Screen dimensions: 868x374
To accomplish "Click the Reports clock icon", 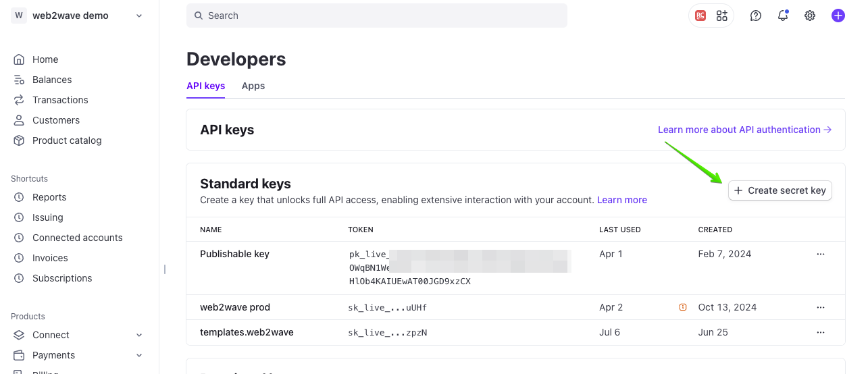I will [19, 197].
